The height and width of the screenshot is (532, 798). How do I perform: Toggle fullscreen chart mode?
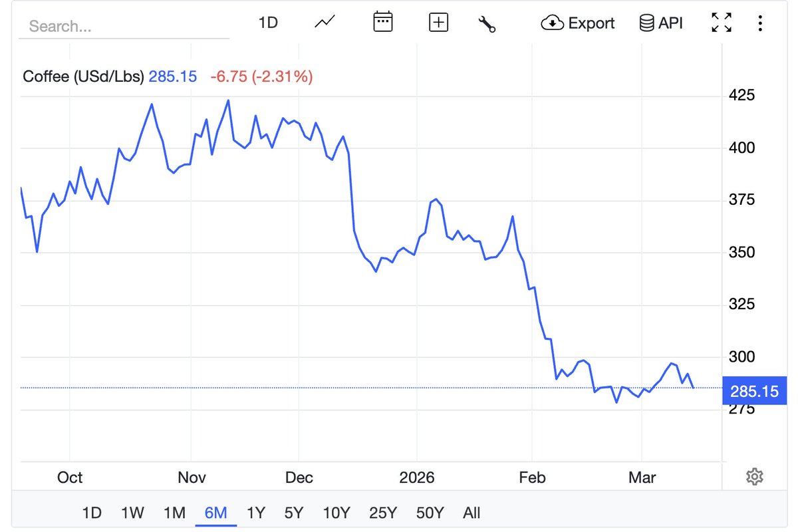click(722, 23)
